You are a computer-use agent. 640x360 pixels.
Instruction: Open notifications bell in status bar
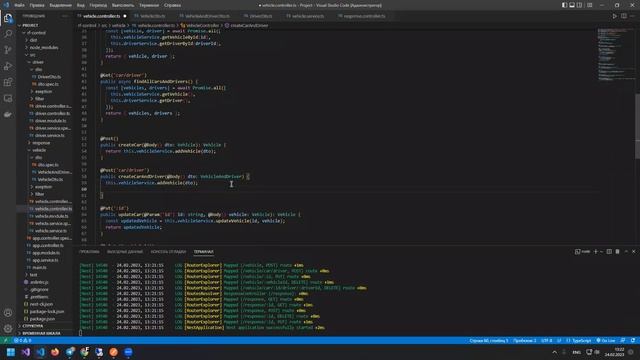pyautogui.click(x=633, y=340)
